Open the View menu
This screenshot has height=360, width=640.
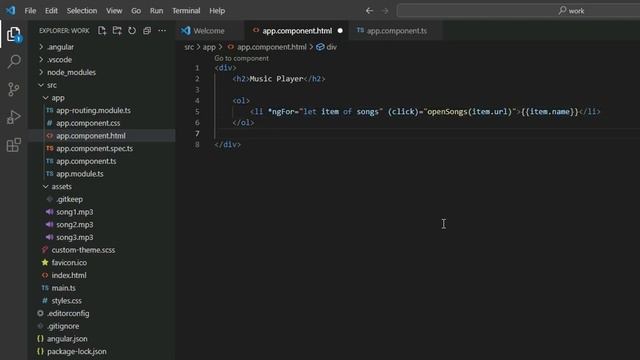(x=114, y=11)
